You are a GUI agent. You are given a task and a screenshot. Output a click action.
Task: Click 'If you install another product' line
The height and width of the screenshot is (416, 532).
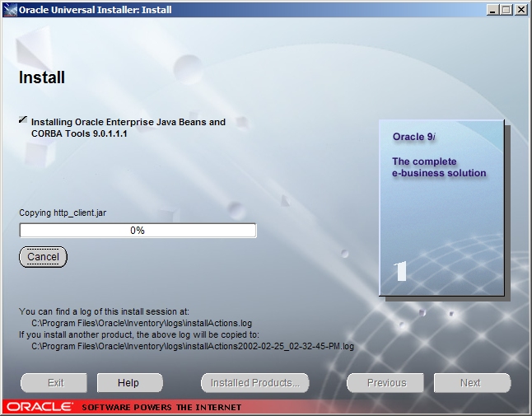coord(139,334)
